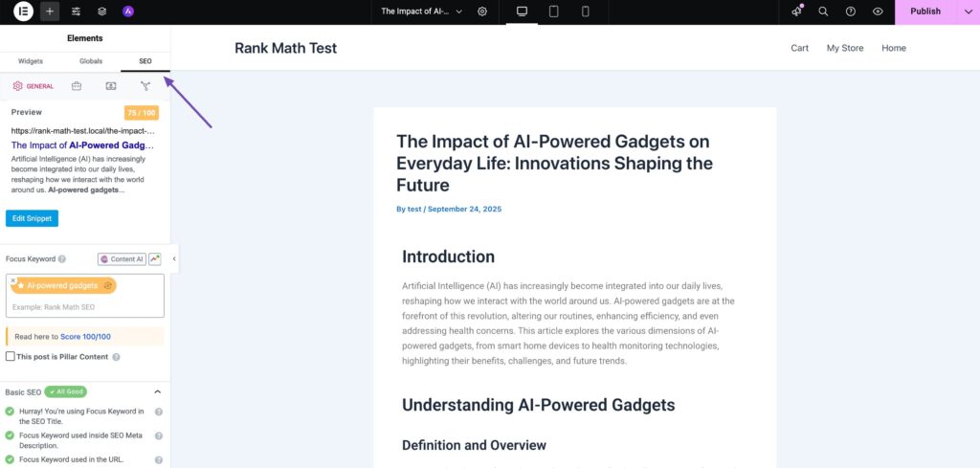This screenshot has height=468, width=980.
Task: Click the Edit Snippet button
Action: (x=32, y=218)
